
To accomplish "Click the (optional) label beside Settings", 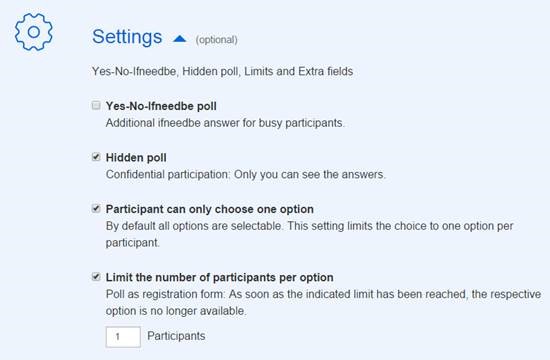I will point(216,40).
